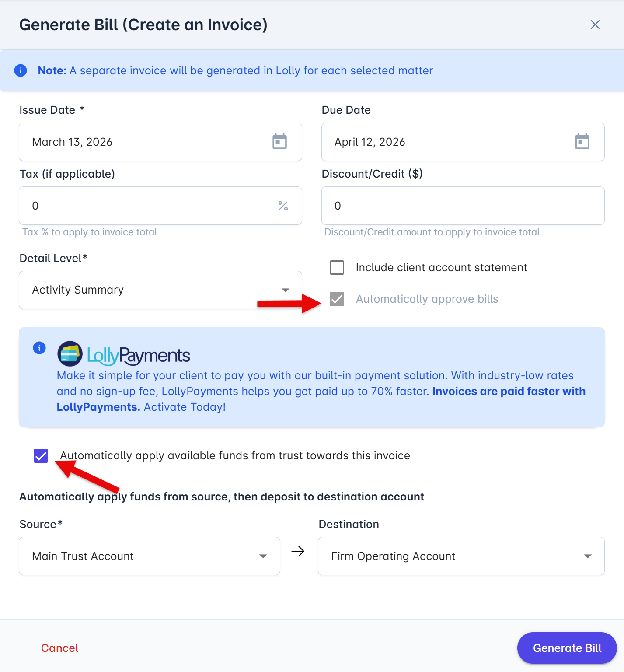Check Include client account statement
The image size is (624, 672).
click(x=337, y=267)
